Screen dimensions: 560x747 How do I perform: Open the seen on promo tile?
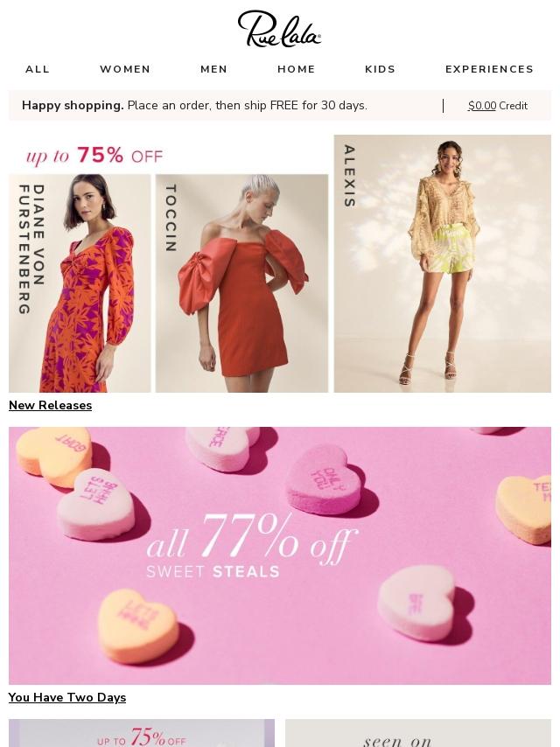pyautogui.click(x=418, y=733)
